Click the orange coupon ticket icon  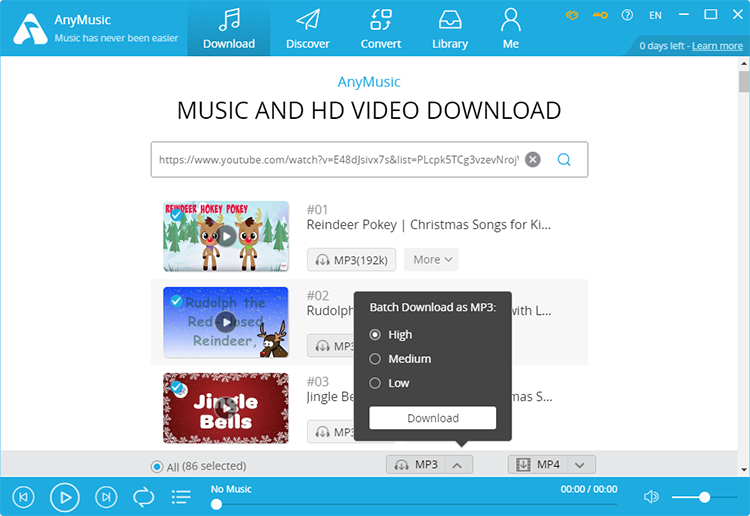(x=572, y=15)
